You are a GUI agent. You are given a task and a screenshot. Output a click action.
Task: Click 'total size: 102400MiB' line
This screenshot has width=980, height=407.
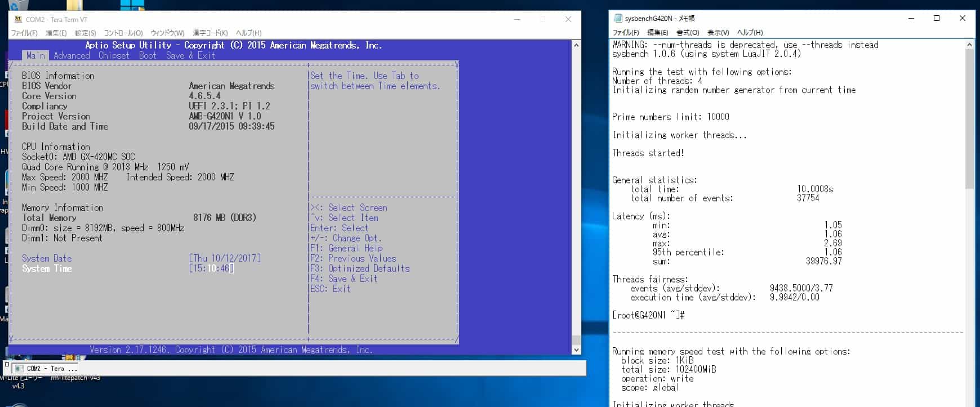coord(669,369)
